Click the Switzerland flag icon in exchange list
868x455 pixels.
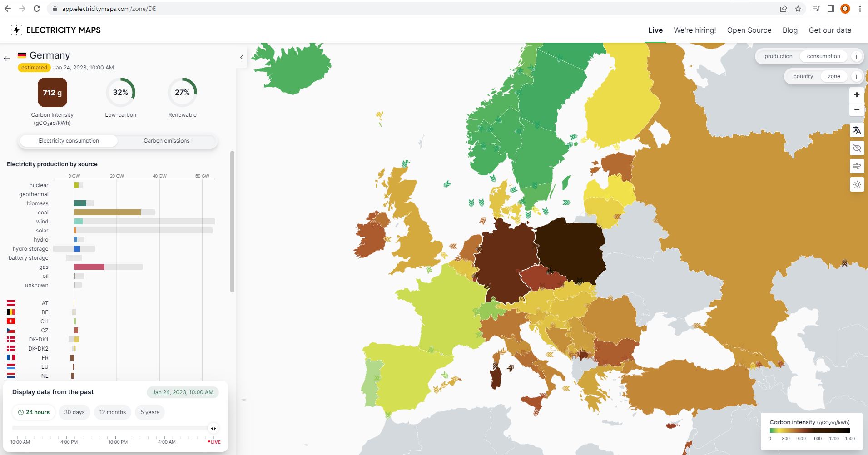(x=11, y=321)
